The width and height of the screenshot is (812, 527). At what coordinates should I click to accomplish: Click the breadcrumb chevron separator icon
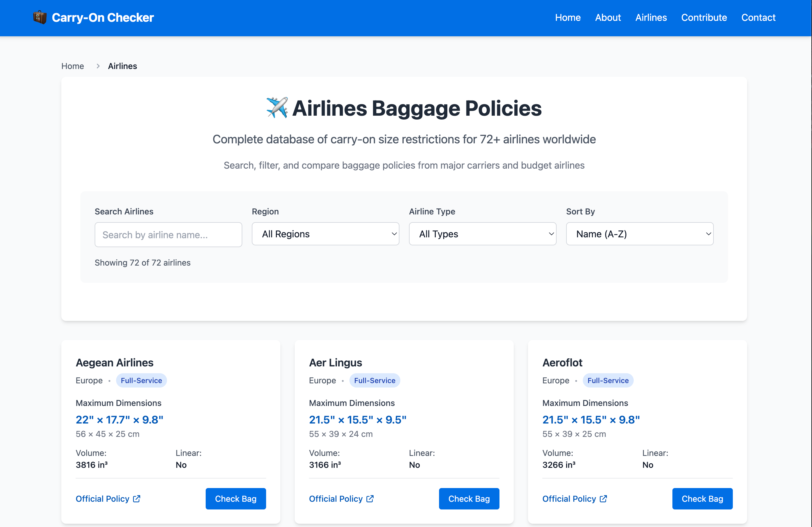click(98, 66)
